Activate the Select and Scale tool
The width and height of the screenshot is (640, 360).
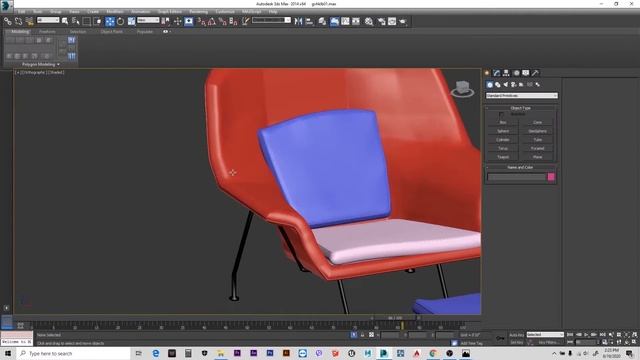click(131, 21)
